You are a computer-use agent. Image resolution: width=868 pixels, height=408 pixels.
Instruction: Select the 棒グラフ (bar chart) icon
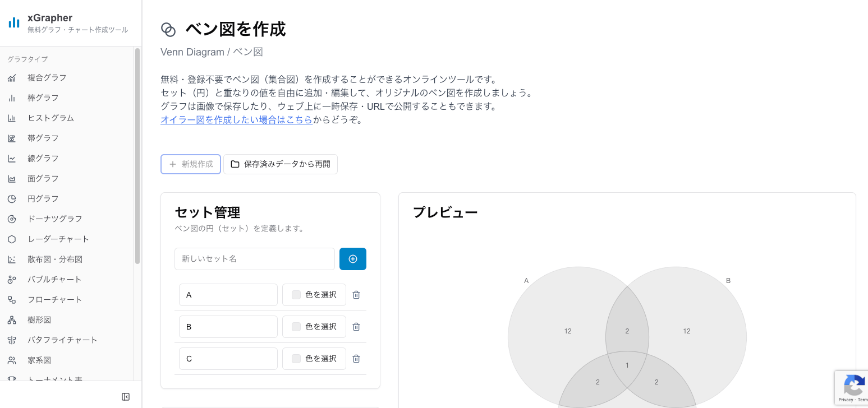(12, 98)
